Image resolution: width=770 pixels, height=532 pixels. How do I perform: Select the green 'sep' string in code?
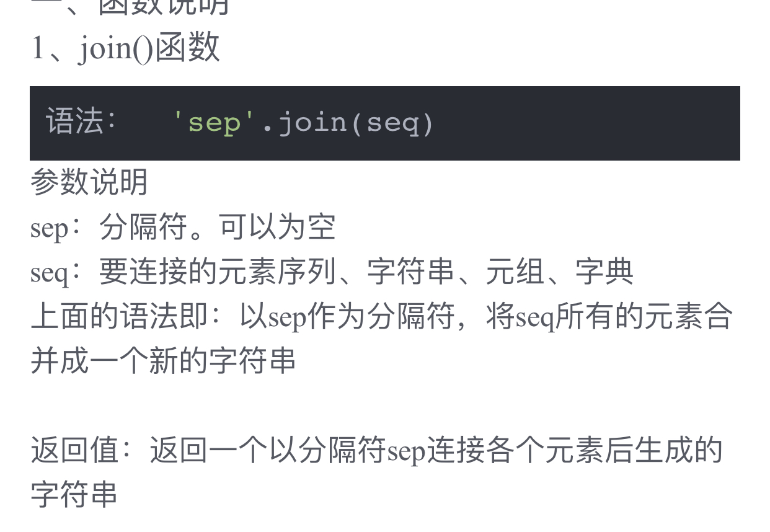[214, 123]
